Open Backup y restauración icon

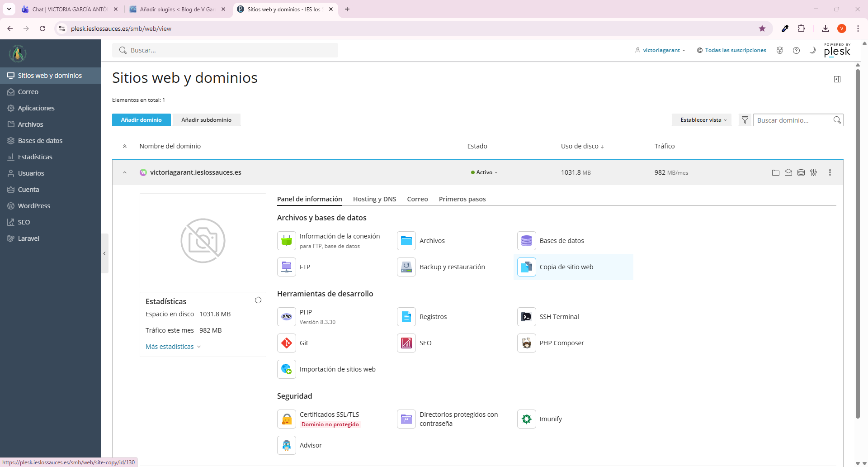click(x=406, y=267)
